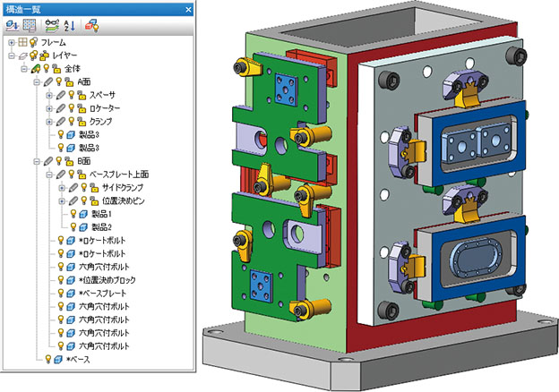
Task: Click the pencil edit icon for A面
Action: tap(47, 81)
